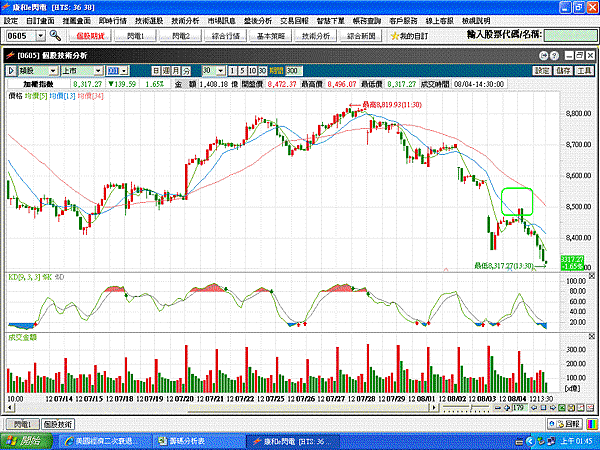This screenshot has height=450, width=600.
Task: Close the 成交金額 volume panel
Action: point(592,336)
